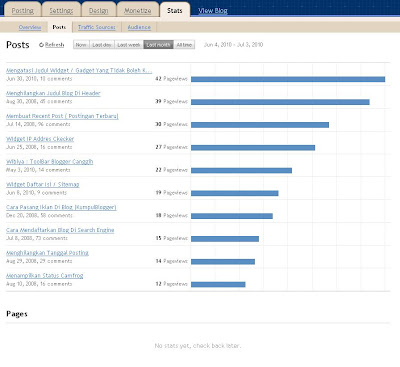Open Menampilkan Status Camfrog post link
Screen dimensions: 400x367
pos(45,276)
